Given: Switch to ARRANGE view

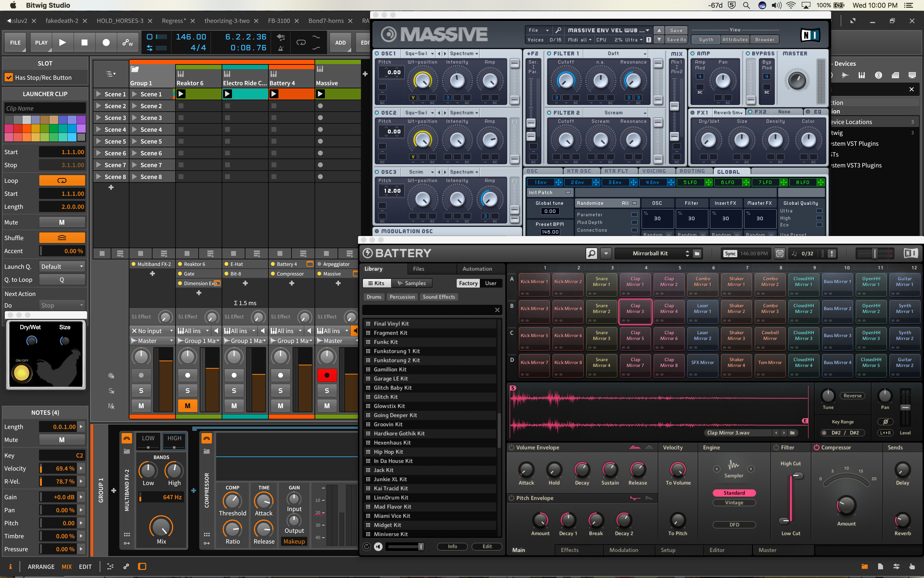Looking at the screenshot, I should tap(41, 566).
